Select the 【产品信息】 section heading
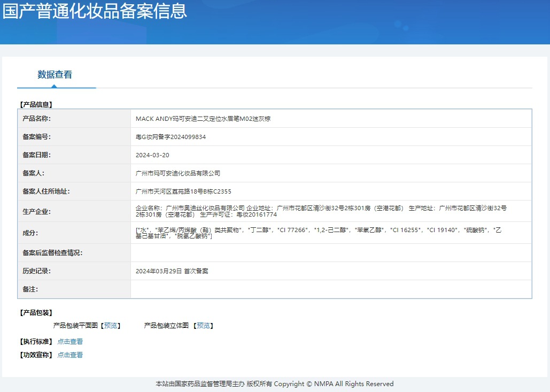Image resolution: width=550 pixels, height=392 pixels. [x=36, y=105]
